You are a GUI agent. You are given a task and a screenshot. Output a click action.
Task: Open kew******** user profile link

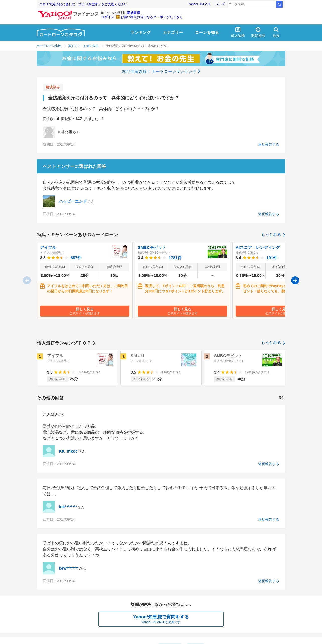pos(69,568)
